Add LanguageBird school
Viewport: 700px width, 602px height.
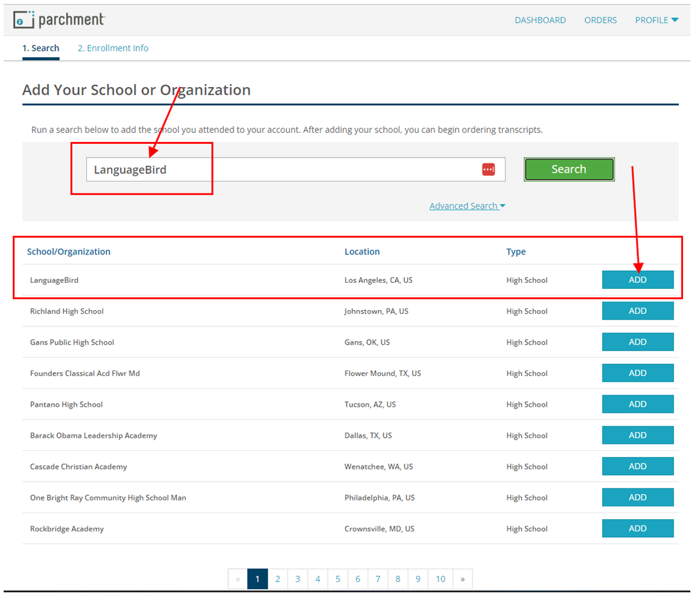pyautogui.click(x=638, y=280)
